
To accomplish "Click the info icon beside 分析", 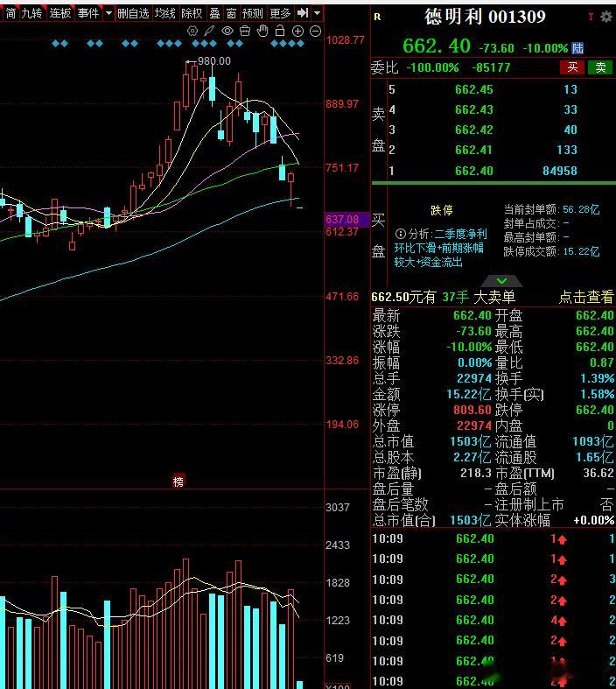I will (401, 234).
